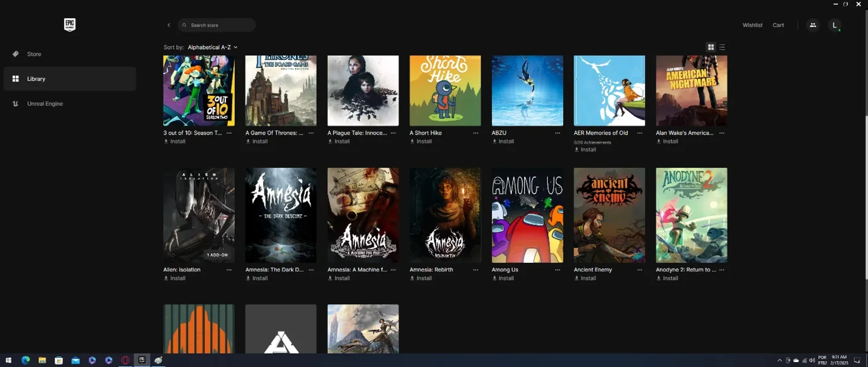This screenshot has height=367, width=868.
Task: Open options menu for 3 out of 10: Season Two
Action: point(229,133)
